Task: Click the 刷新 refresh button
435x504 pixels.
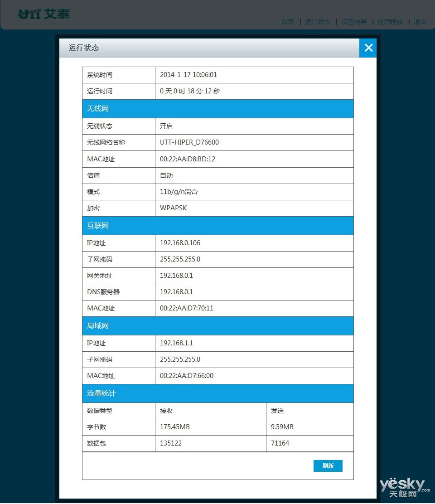Action: pyautogui.click(x=328, y=466)
